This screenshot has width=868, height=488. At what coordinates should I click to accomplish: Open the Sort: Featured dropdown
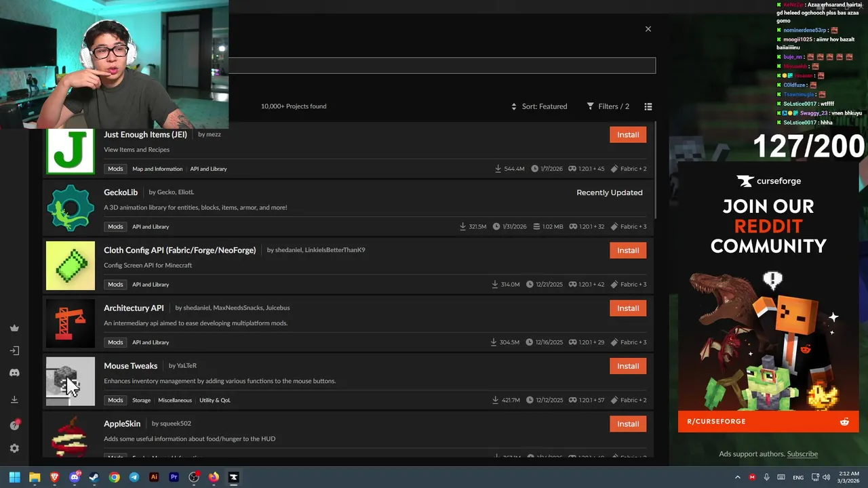[x=539, y=106]
